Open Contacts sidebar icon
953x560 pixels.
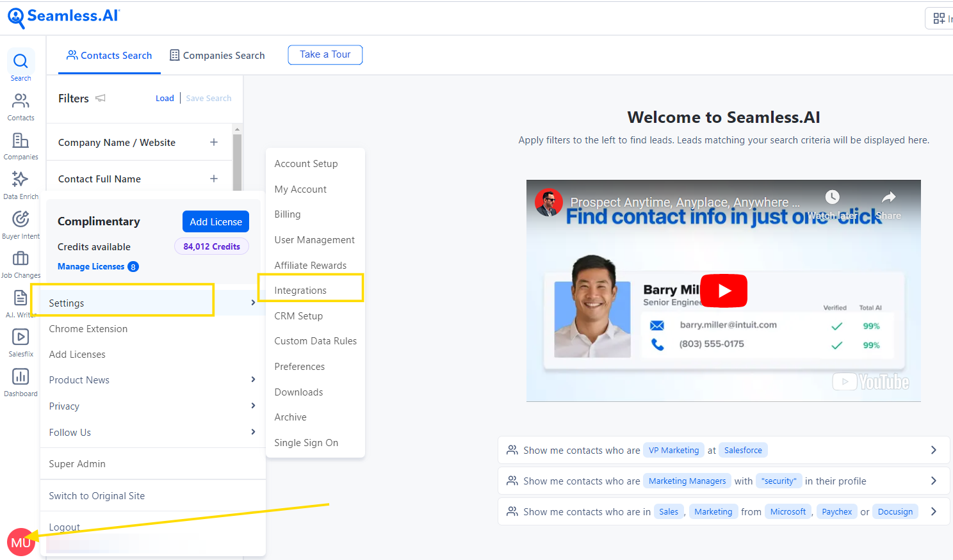point(20,107)
